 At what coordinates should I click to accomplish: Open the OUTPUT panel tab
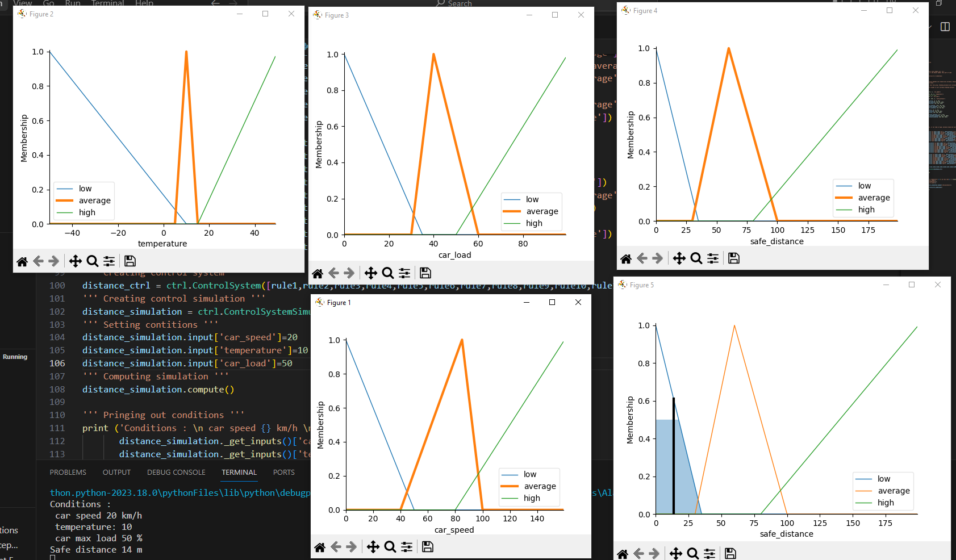point(116,472)
